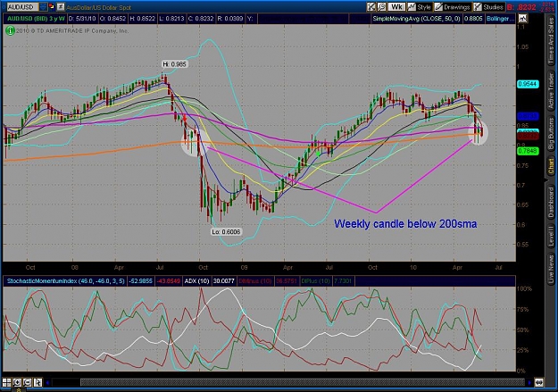
Task: Click the AUD/USD (BID) 3 y W header
Action: 36,18
